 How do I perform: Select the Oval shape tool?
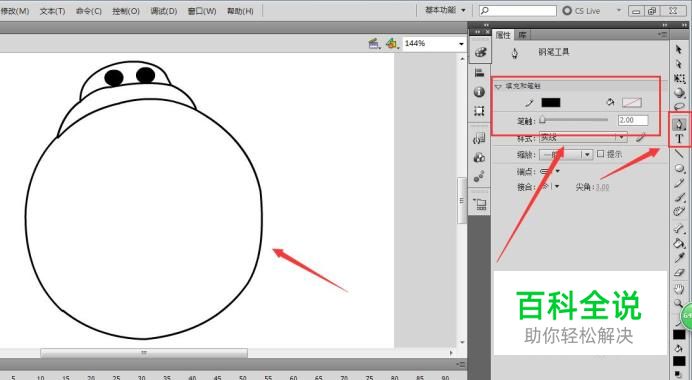(x=679, y=168)
